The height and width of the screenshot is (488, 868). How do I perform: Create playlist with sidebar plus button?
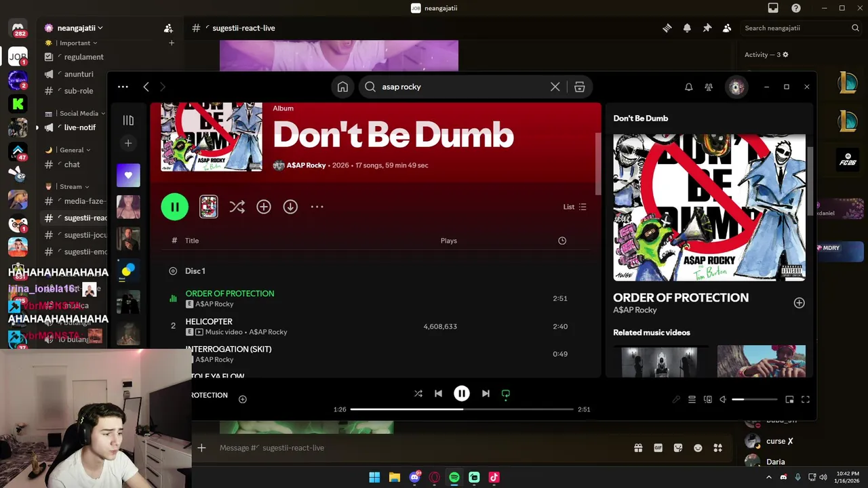(x=128, y=143)
